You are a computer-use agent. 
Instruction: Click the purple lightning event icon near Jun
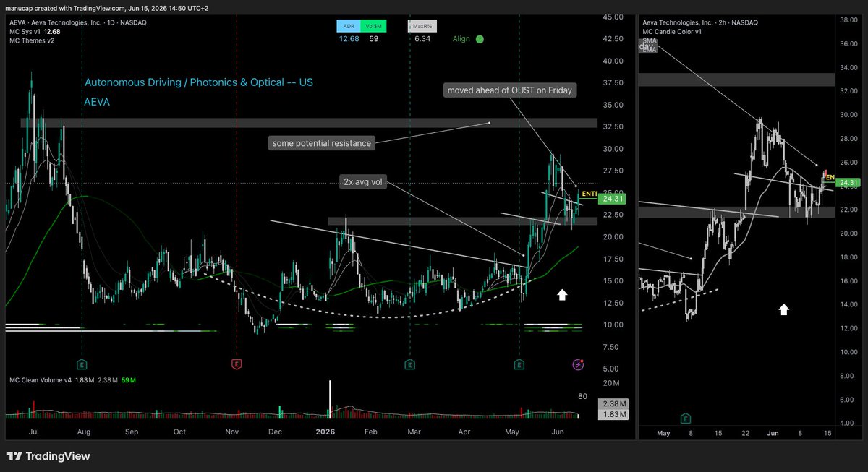pyautogui.click(x=579, y=364)
